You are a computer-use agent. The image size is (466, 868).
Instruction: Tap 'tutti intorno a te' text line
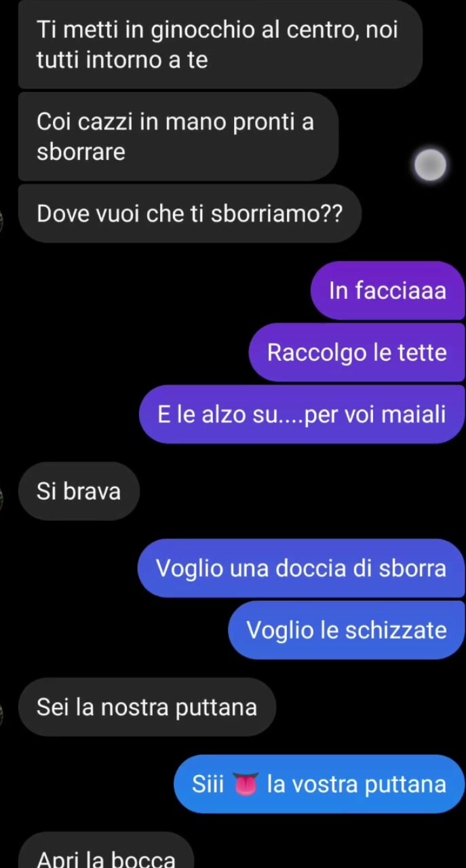point(122,60)
